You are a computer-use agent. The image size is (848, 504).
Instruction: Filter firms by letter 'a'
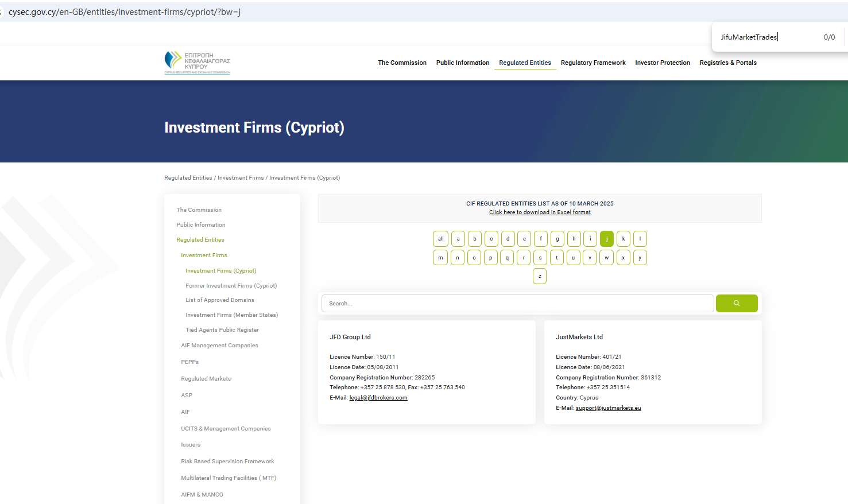[458, 239]
